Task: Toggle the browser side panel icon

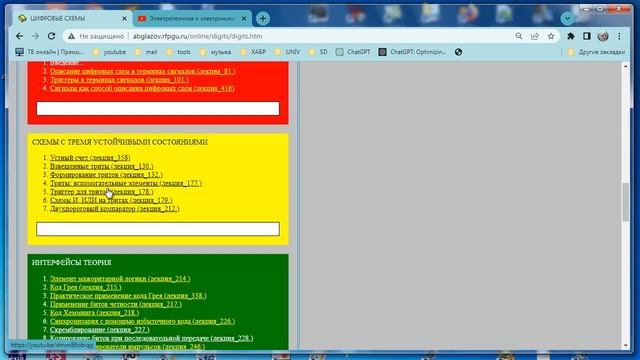Action: 587,36
